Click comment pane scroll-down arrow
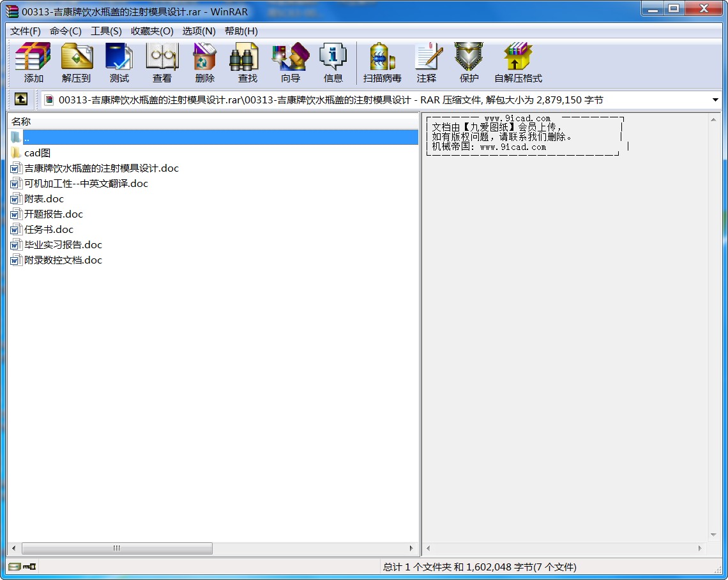 [713, 535]
